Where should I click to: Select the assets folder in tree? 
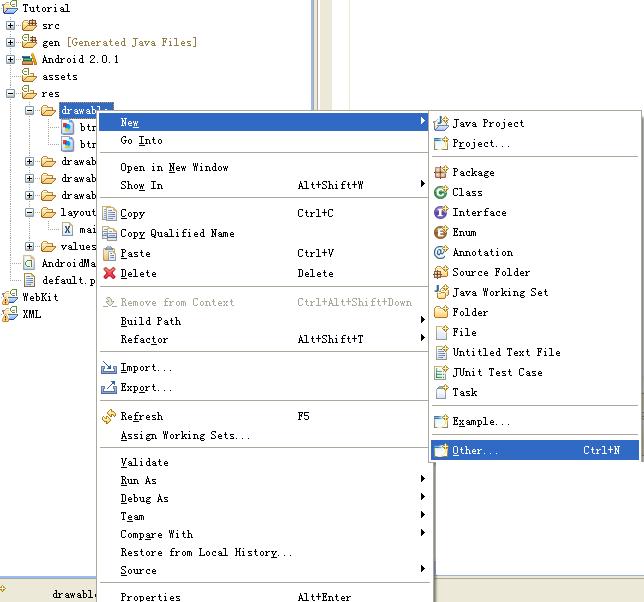(59, 76)
